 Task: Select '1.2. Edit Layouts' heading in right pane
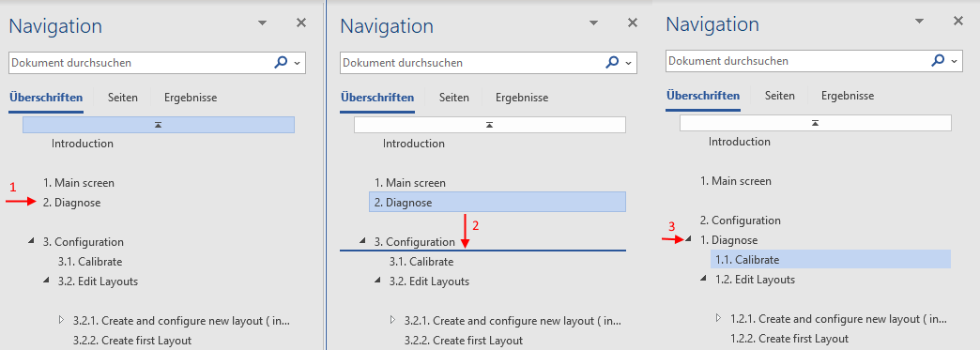(755, 280)
